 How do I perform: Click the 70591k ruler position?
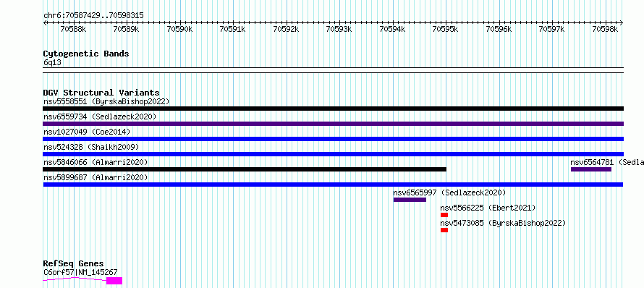pos(233,29)
